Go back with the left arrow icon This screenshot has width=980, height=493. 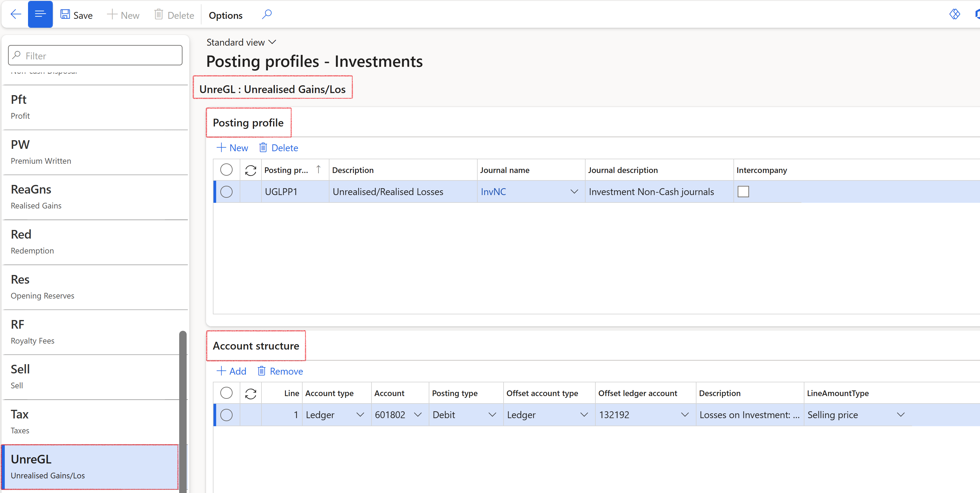coord(16,15)
